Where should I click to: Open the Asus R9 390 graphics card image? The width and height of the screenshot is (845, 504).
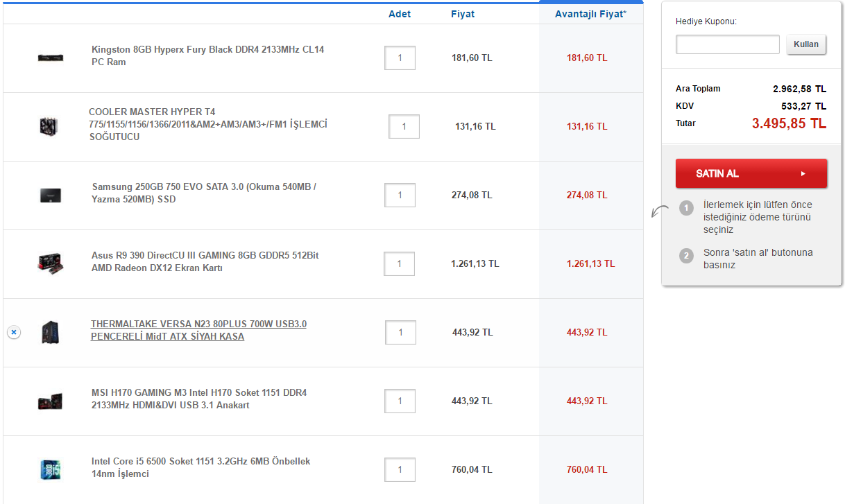(x=49, y=263)
